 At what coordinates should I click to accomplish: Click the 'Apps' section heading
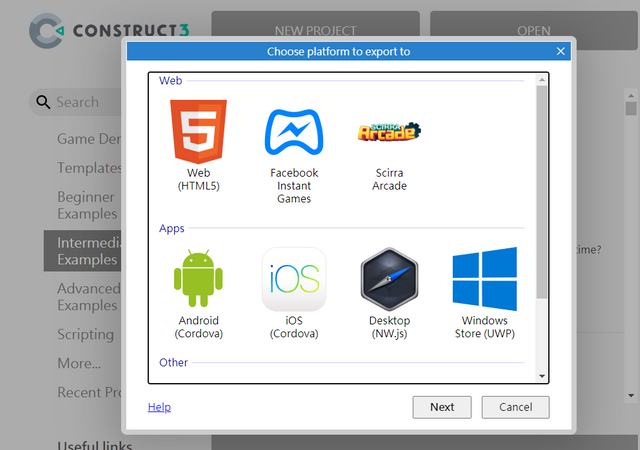tap(171, 228)
